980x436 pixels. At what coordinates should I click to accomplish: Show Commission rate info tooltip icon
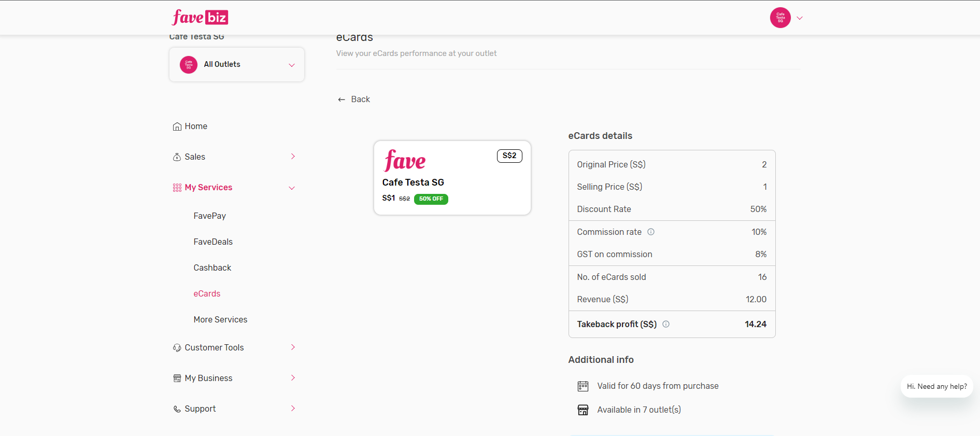point(651,232)
